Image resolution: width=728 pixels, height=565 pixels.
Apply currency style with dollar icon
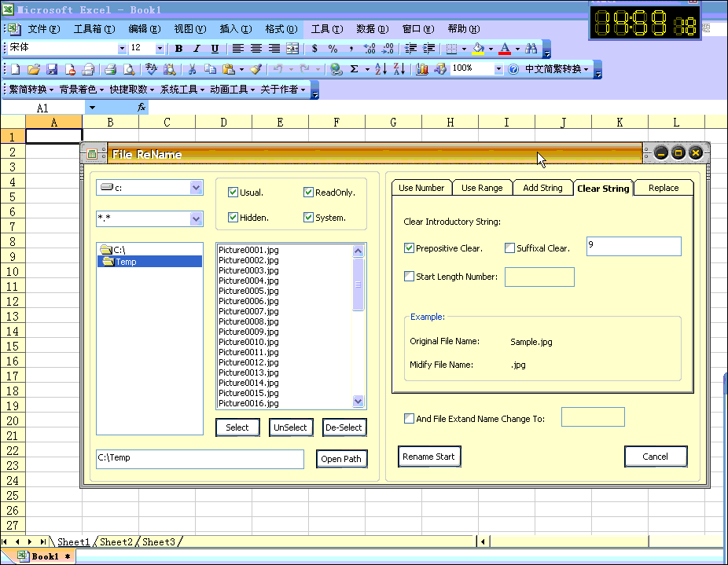pyautogui.click(x=315, y=49)
